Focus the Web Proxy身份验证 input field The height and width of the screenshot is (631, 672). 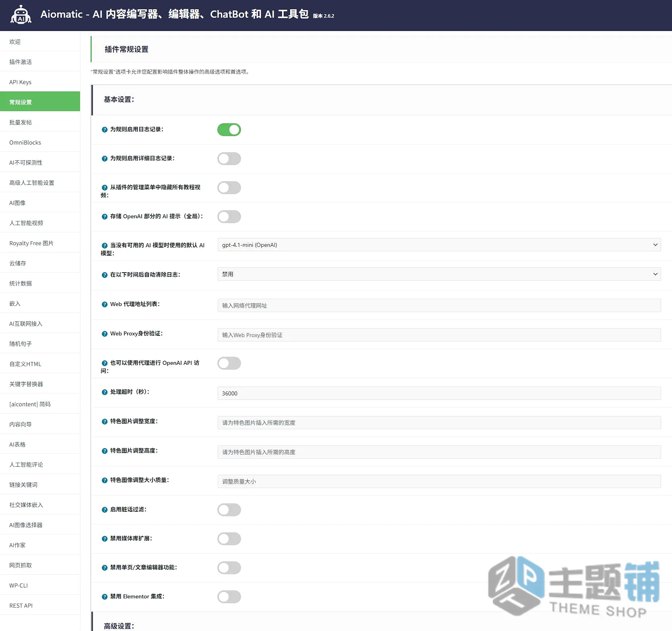pos(439,335)
